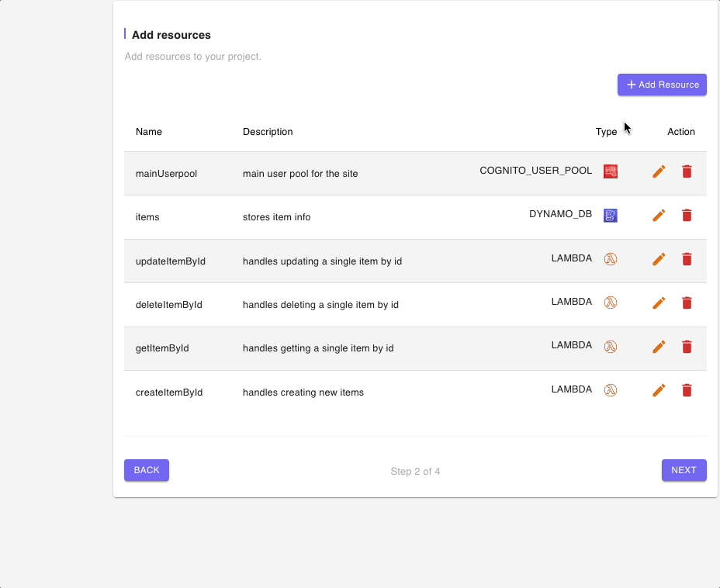Click the 'Add resources' heading
Image resolution: width=720 pixels, height=588 pixels.
pyautogui.click(x=171, y=35)
